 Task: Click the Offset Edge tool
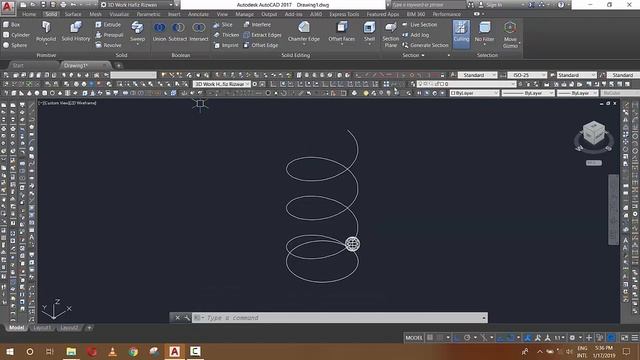pyautogui.click(x=260, y=45)
